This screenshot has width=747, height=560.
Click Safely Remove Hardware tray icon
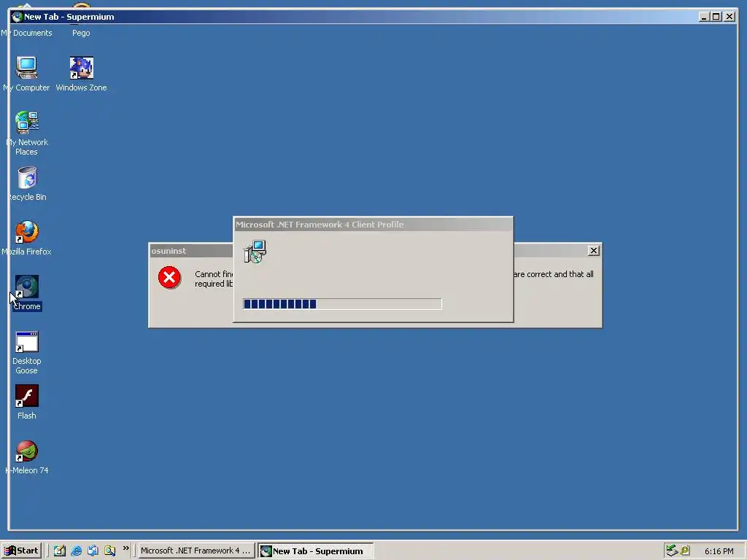point(672,551)
